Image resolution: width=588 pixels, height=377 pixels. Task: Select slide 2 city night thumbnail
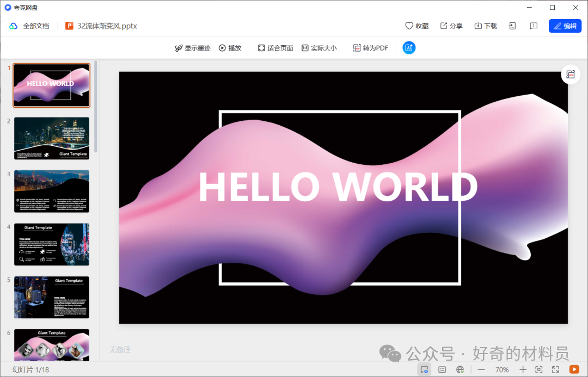pos(52,138)
